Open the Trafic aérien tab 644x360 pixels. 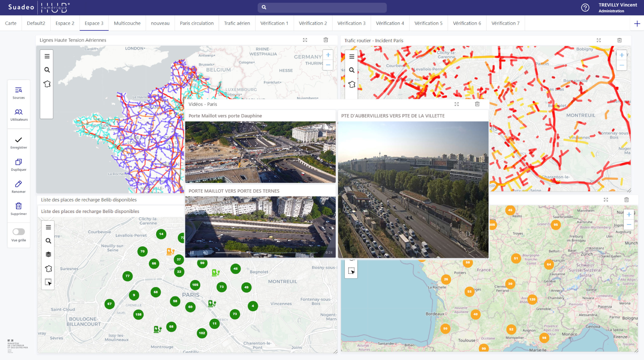tap(237, 23)
